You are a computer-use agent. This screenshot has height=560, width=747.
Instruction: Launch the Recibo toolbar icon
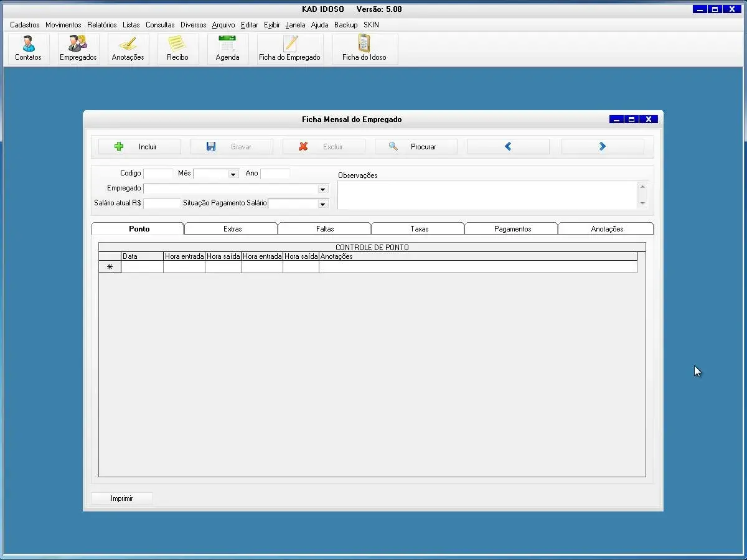click(x=177, y=49)
